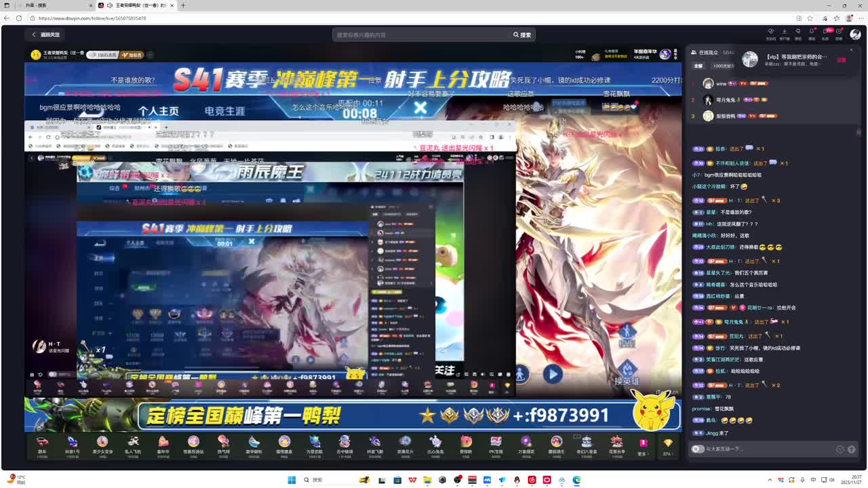Send the 云中秘境 gift

click(x=344, y=445)
